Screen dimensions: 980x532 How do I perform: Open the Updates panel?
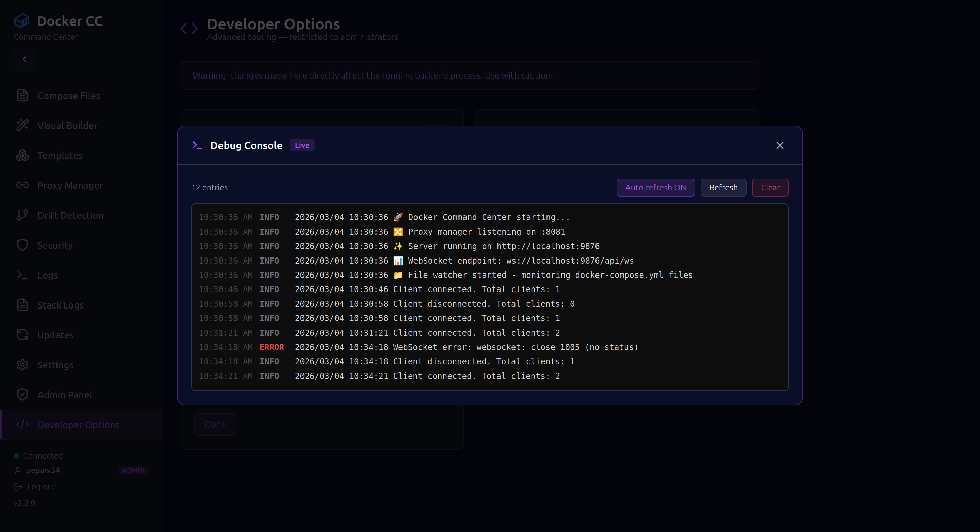55,335
